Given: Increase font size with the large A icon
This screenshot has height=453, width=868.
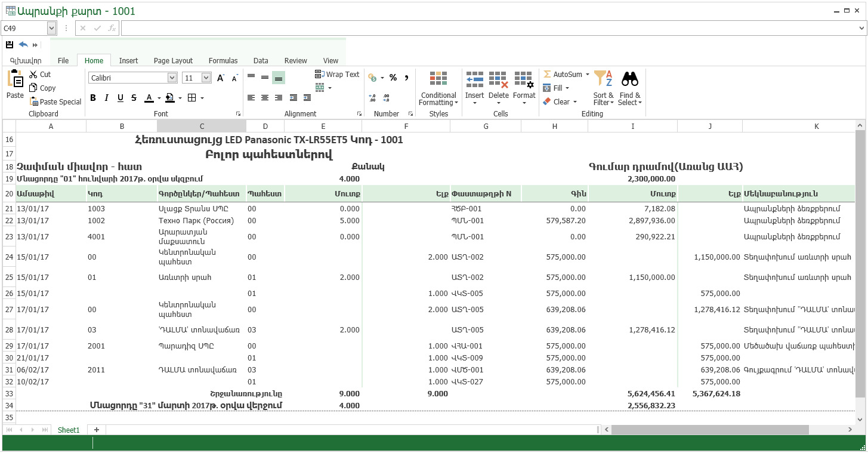Looking at the screenshot, I should 220,78.
